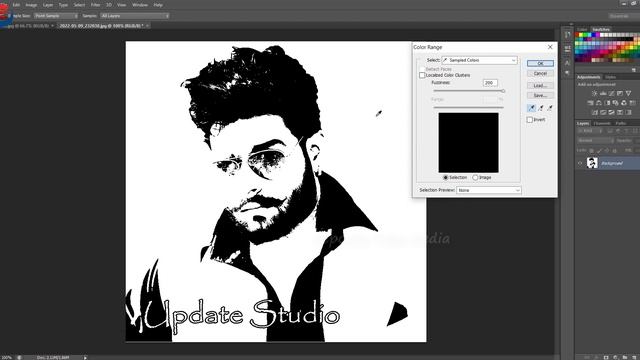Select the Subtract from Sample eyedropper
Screen dimensions: 640x360
[x=550, y=108]
